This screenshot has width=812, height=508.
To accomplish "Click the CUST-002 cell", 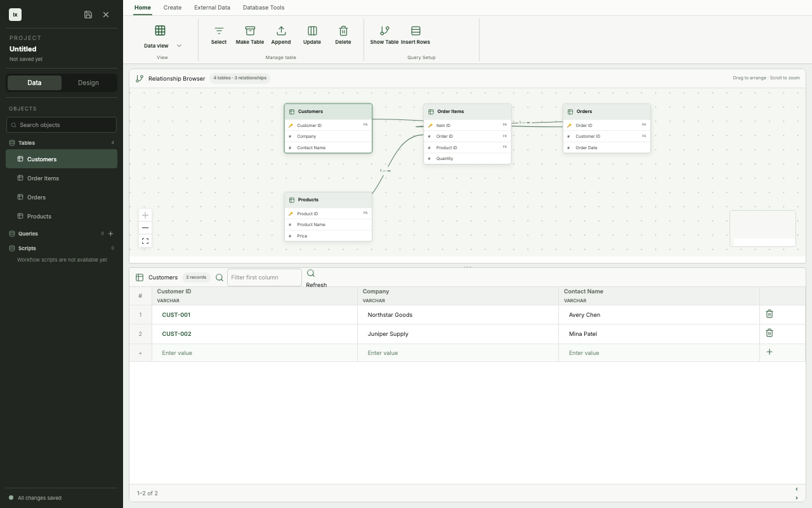I will (x=254, y=334).
